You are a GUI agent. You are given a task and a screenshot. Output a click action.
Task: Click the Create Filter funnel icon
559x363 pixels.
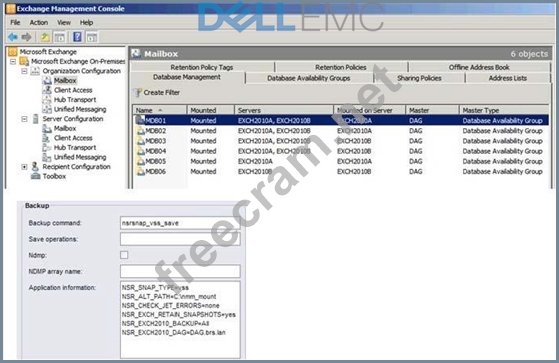pyautogui.click(x=138, y=93)
